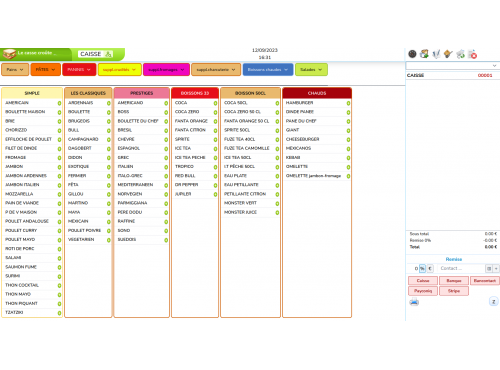This screenshot has height=370, width=500.
Task: Switch discount to percent mode
Action: click(422, 268)
